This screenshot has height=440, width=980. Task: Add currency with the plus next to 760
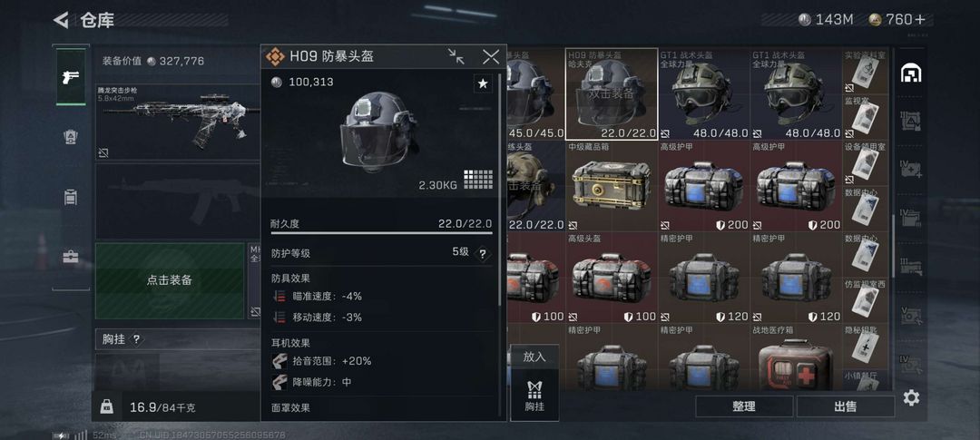(x=919, y=19)
